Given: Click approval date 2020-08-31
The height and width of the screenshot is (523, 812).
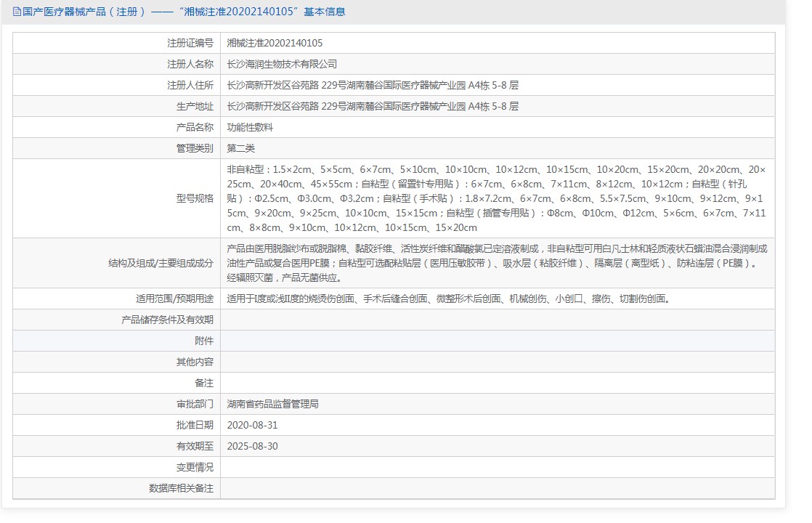Looking at the screenshot, I should click(x=252, y=425).
